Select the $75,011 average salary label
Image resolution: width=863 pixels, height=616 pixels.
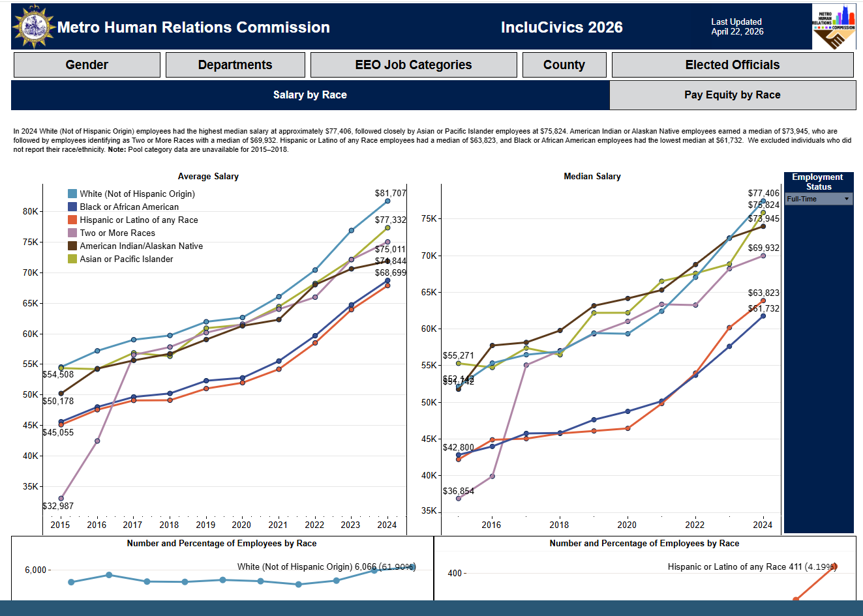coord(390,250)
